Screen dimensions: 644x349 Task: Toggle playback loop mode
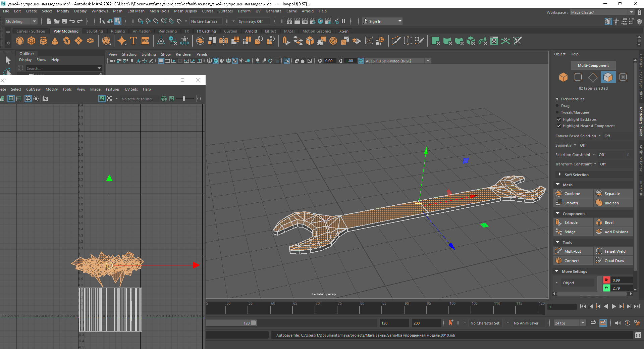593,323
